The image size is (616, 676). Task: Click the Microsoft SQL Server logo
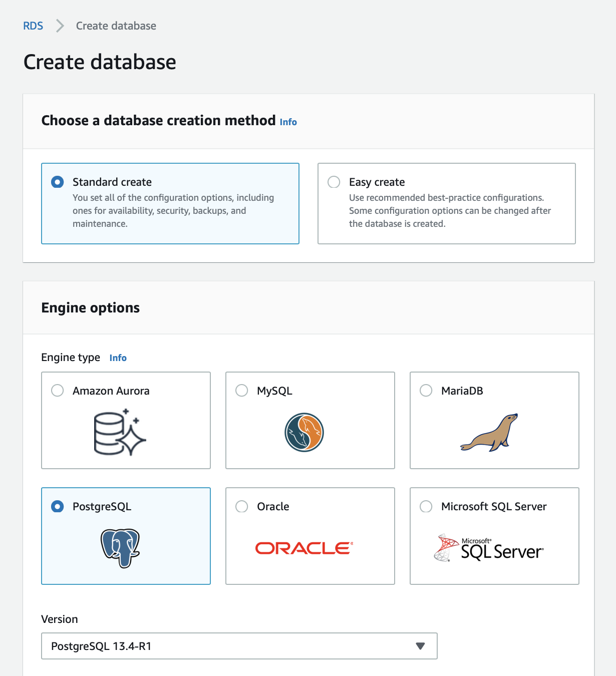489,548
